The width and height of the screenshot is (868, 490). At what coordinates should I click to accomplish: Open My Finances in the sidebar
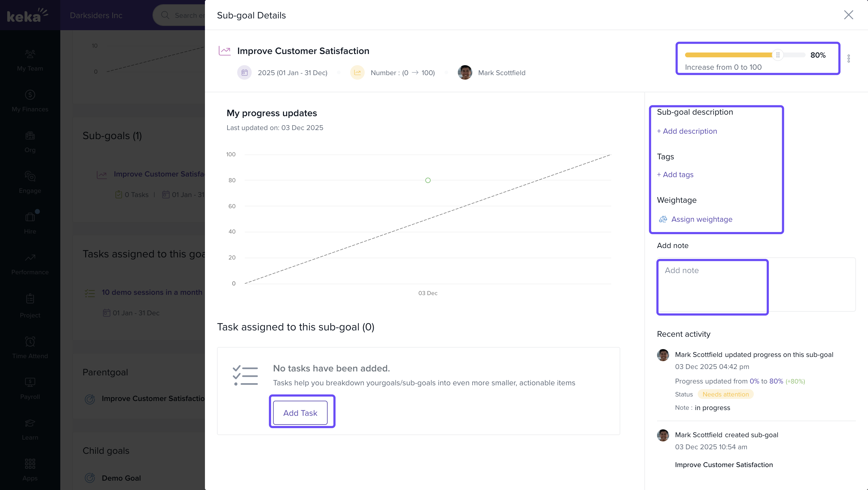click(x=30, y=101)
